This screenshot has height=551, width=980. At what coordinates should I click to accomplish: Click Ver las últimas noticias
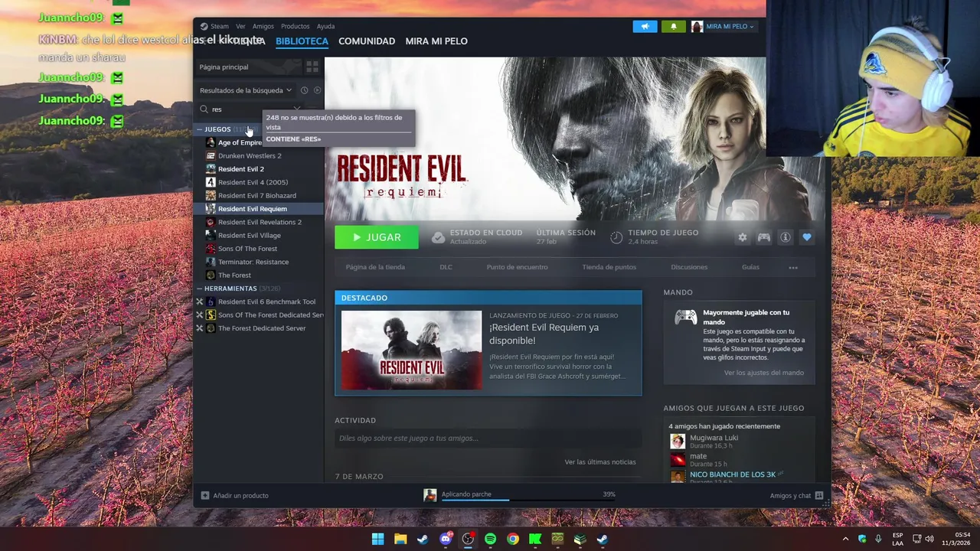click(x=599, y=461)
